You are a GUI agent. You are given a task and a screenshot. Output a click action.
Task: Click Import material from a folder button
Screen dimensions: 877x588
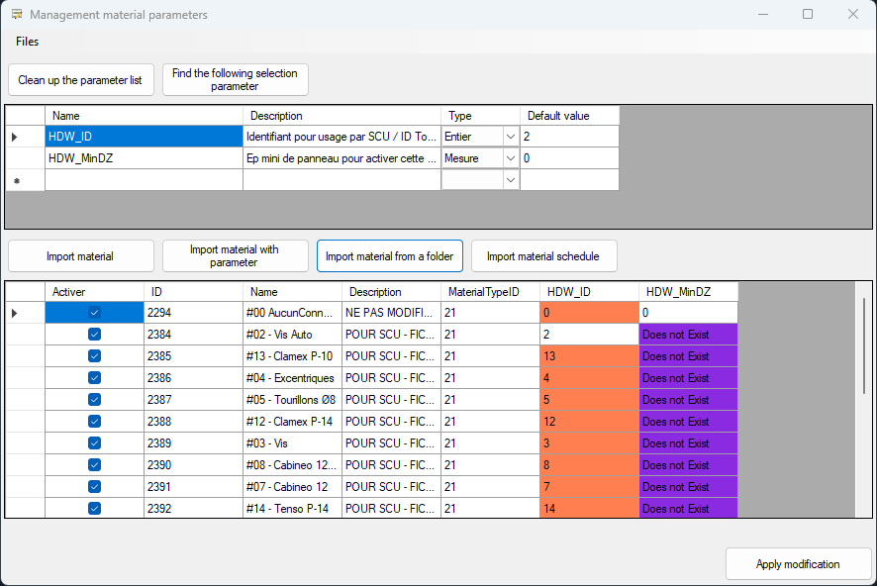390,256
